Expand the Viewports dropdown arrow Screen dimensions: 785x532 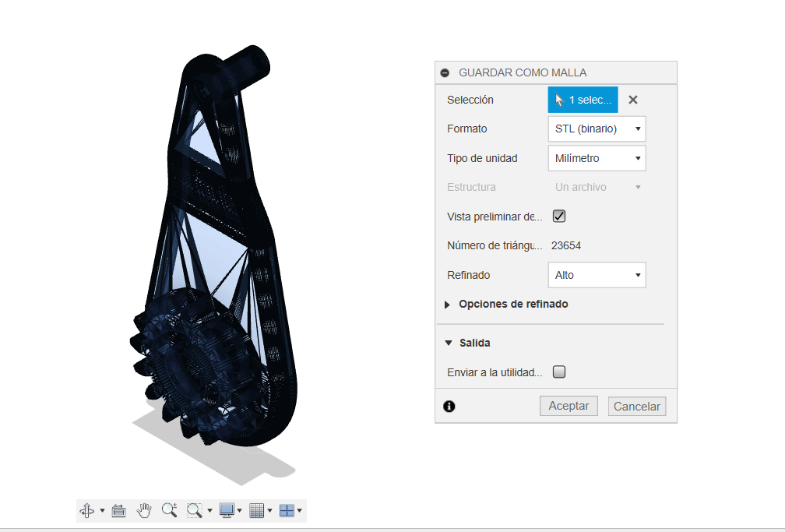click(x=299, y=511)
